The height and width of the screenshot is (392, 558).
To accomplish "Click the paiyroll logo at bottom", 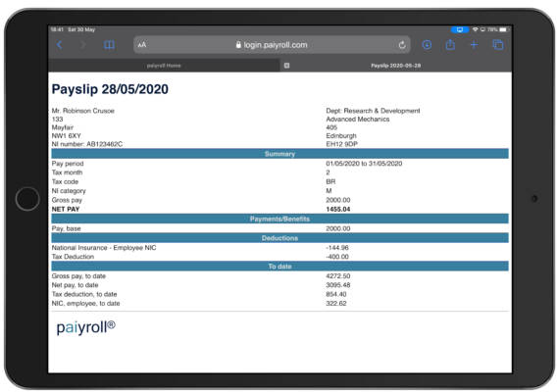I will [x=85, y=327].
